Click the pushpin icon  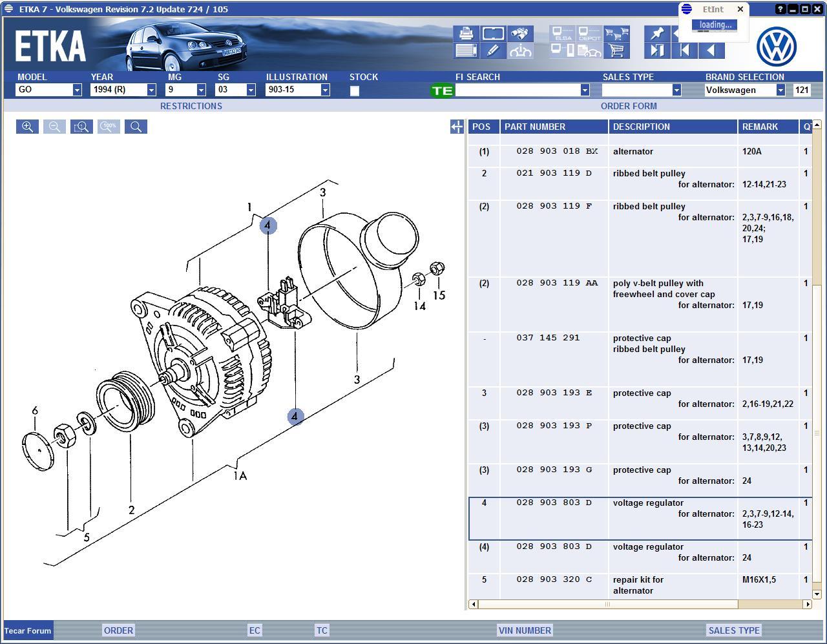point(657,34)
